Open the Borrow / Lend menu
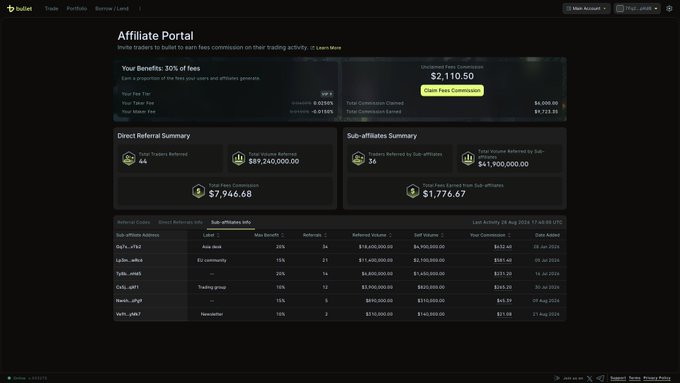680x383 pixels. coord(112,8)
